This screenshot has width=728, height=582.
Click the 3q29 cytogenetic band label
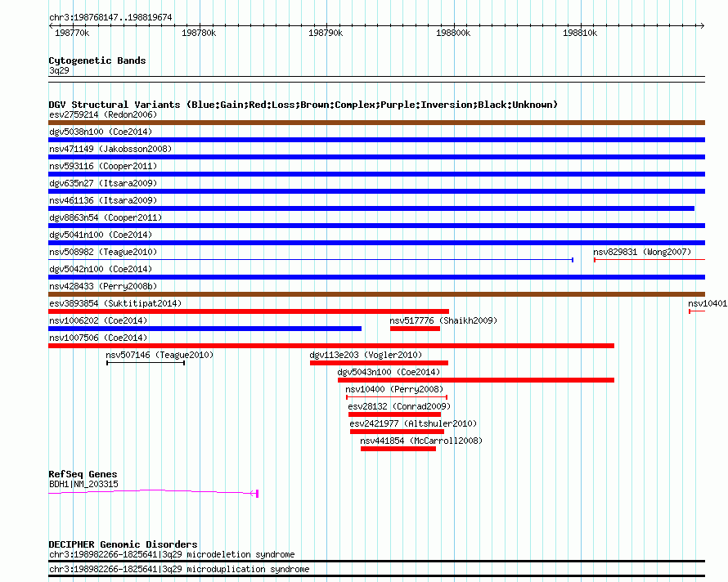(x=59, y=70)
